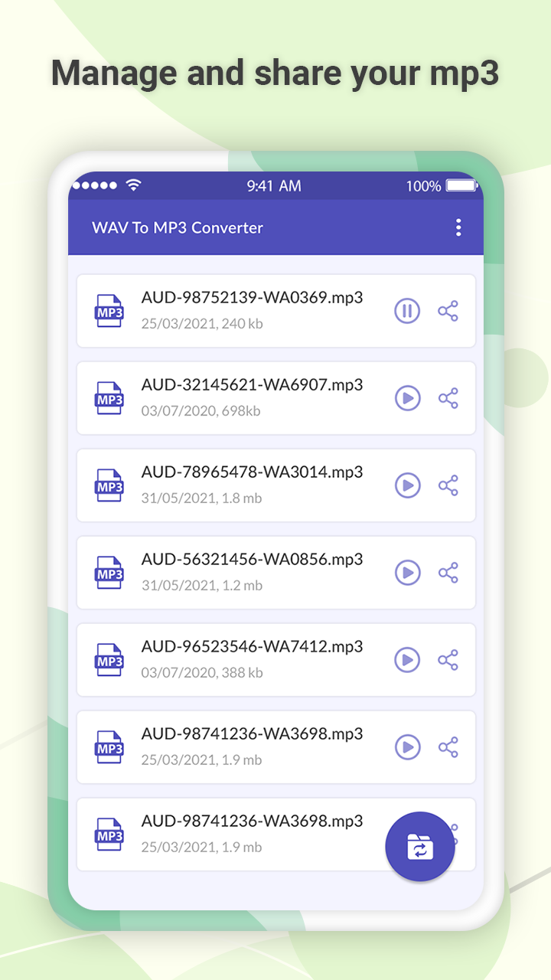
Task: Play the AUD-98741236-WA3698.mp3 track
Action: (x=407, y=747)
